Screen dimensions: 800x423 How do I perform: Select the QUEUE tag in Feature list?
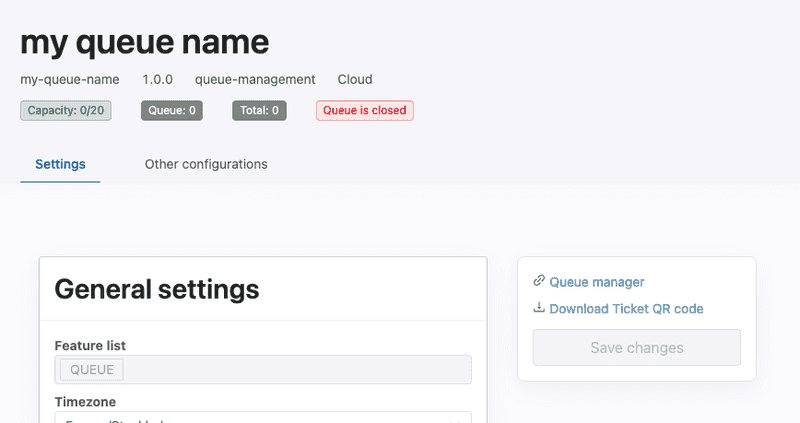pyautogui.click(x=92, y=370)
